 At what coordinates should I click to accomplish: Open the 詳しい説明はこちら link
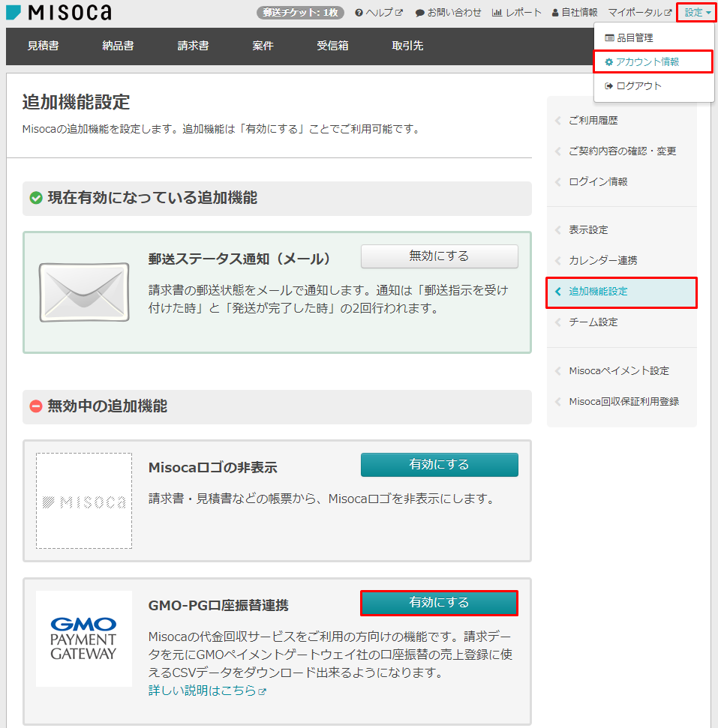click(207, 691)
